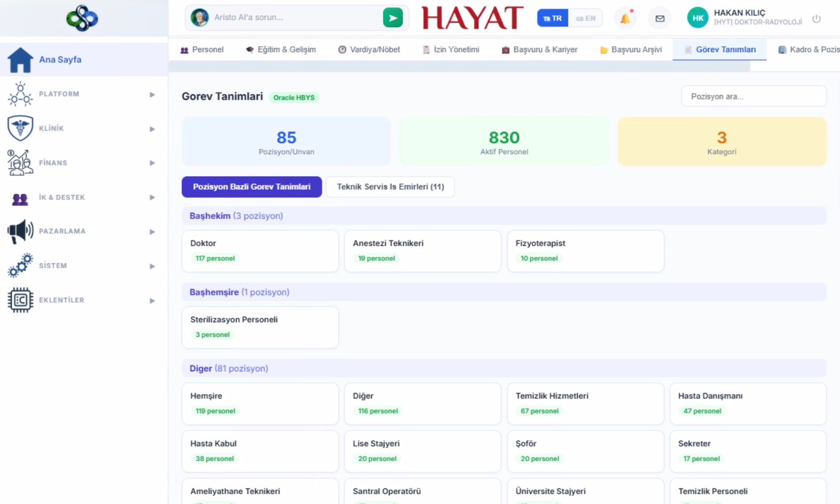840x504 pixels.
Task: Click the Pozisyon ara search field
Action: [753, 96]
